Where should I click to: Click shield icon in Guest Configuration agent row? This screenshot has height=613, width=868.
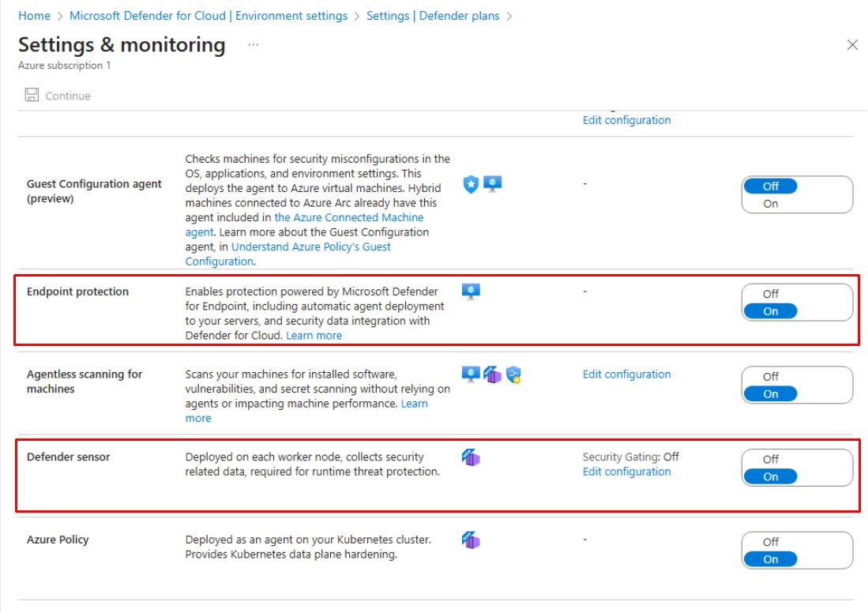(471, 184)
